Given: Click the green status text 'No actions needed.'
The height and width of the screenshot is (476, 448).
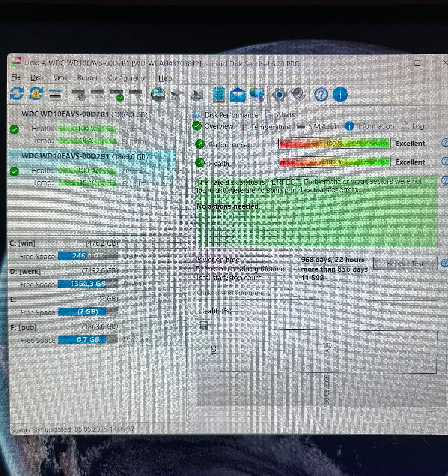Looking at the screenshot, I should pos(228,206).
